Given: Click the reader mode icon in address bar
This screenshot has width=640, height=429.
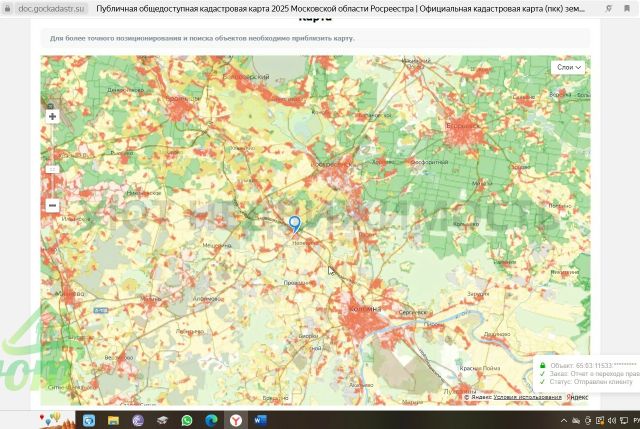Looking at the screenshot, I should (x=609, y=8).
